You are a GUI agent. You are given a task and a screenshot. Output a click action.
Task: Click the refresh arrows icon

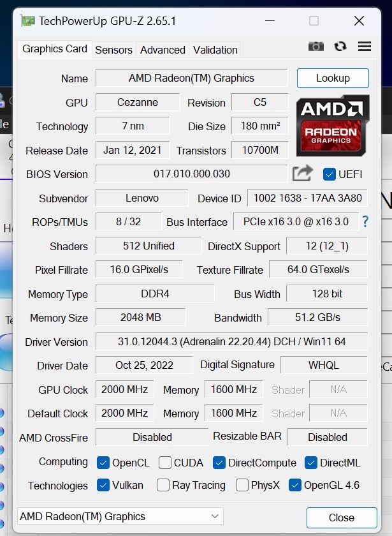coord(340,46)
